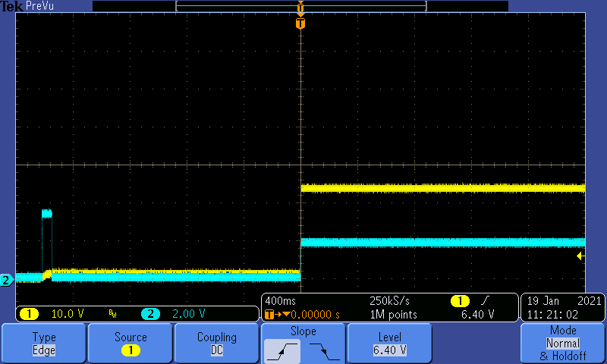Select the falling edge slope icon
The image size is (607, 364).
tap(325, 351)
